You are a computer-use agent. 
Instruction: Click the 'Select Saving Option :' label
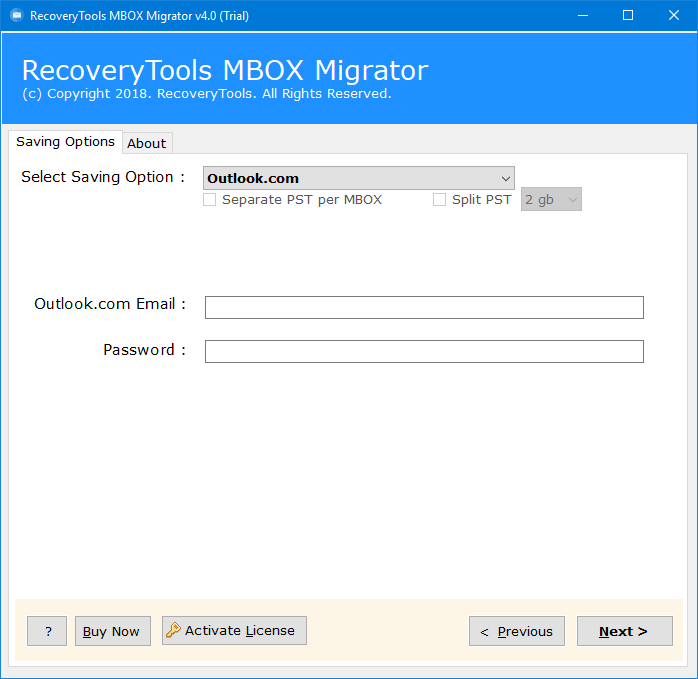103,177
